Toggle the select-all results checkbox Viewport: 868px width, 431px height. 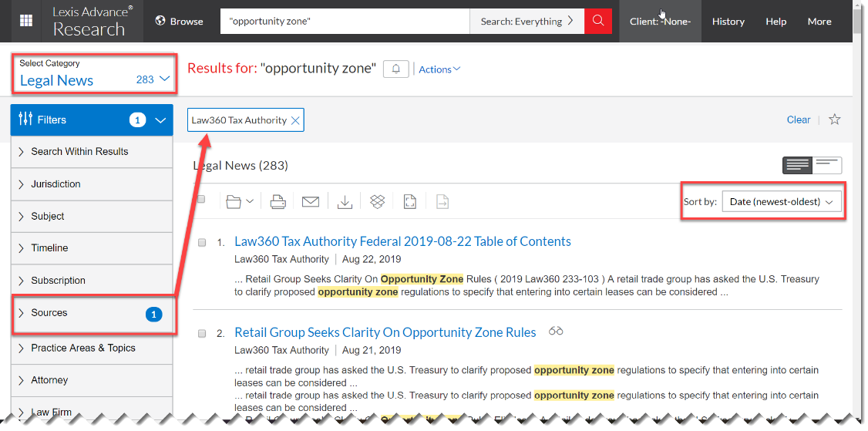point(201,199)
